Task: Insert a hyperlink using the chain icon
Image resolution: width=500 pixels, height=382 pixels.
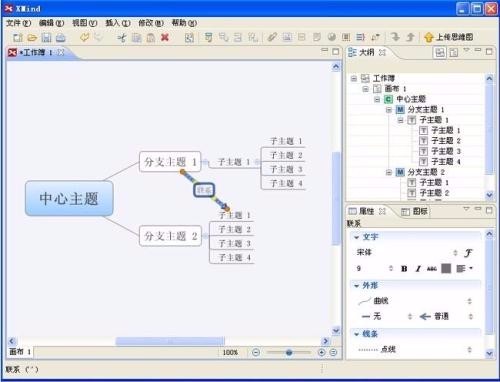Action: (272, 37)
